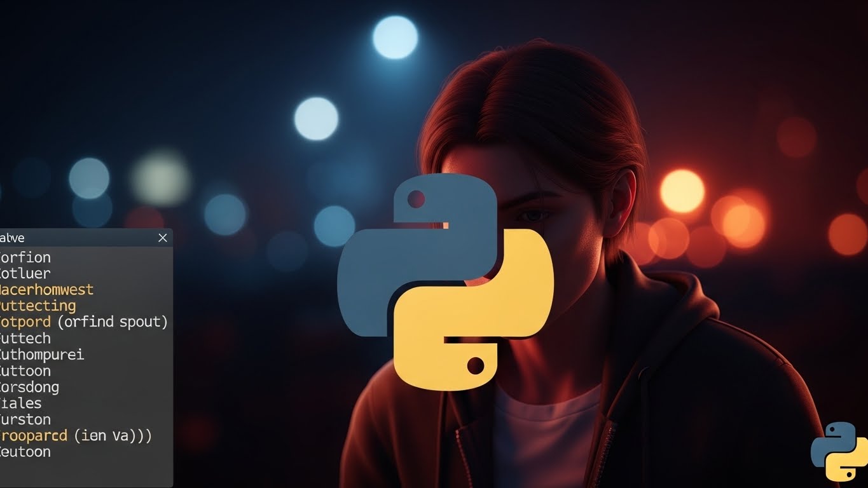Choose 'orsdong' in the panel list
The height and width of the screenshot is (488, 868).
coord(29,387)
